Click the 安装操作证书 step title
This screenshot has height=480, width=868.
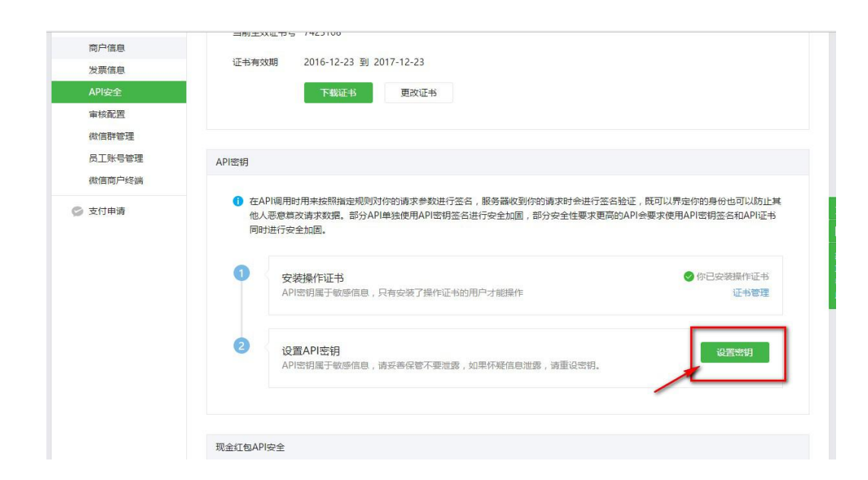coord(312,278)
